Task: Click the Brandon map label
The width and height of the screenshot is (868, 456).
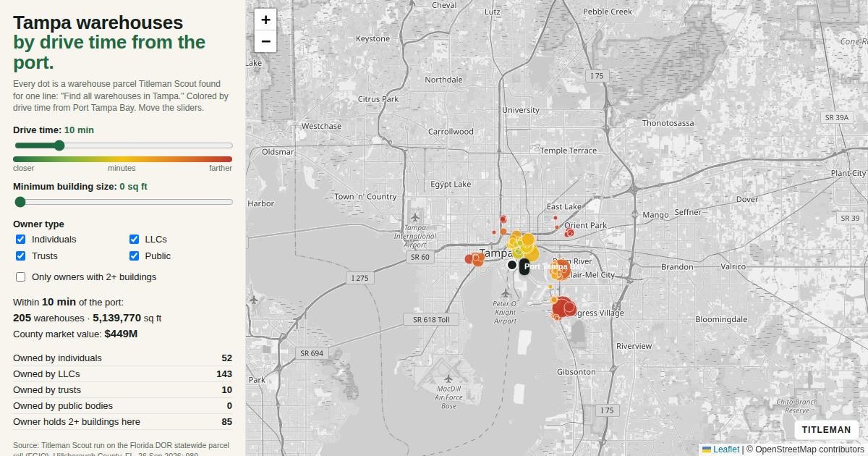Action: (677, 267)
